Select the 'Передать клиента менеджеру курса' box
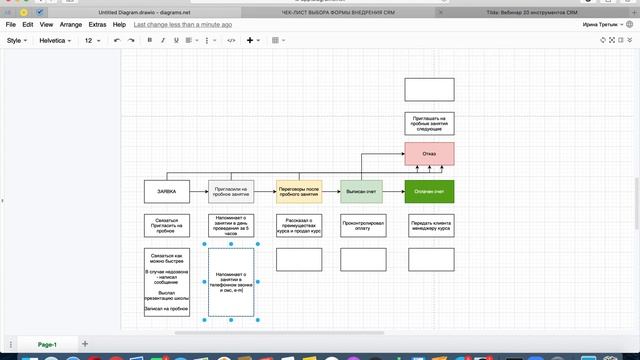The image size is (640, 360). pyautogui.click(x=431, y=226)
